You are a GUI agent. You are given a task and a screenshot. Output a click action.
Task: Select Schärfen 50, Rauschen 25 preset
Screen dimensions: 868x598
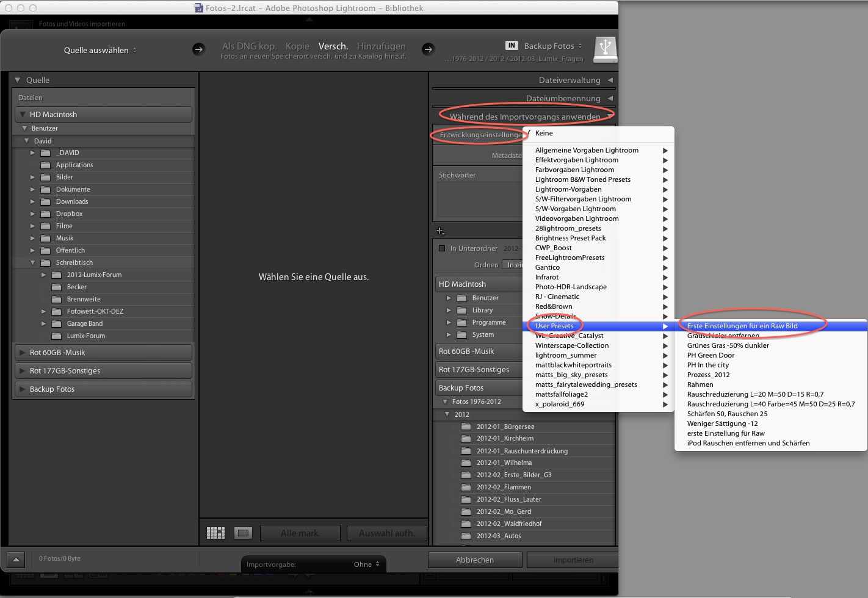pos(770,414)
